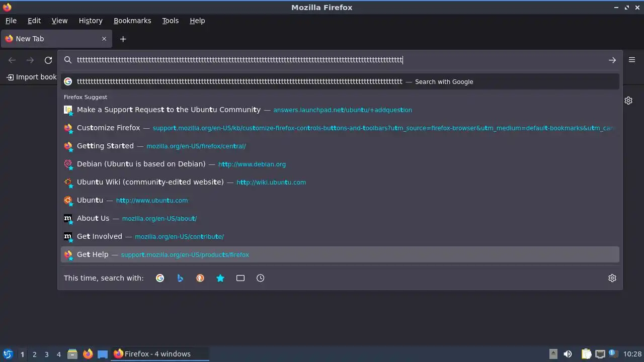
Task: Click the Firefox Suggest heading text
Action: click(86, 97)
